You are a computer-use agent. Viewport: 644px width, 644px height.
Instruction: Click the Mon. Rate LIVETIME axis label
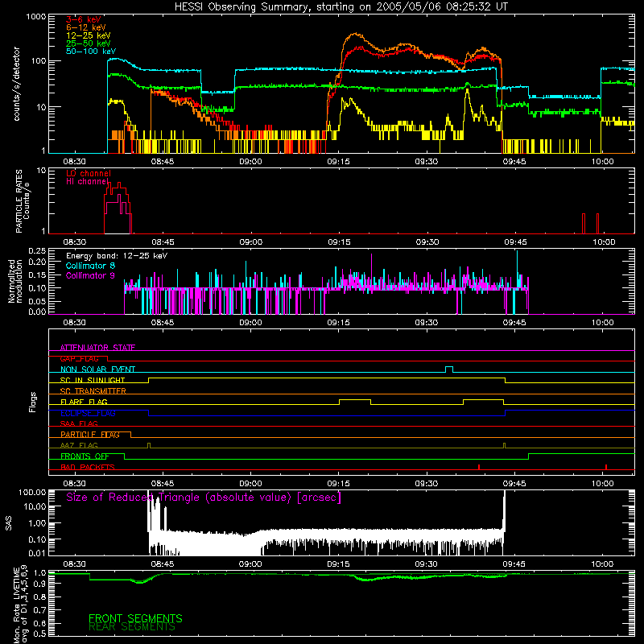click(x=20, y=604)
